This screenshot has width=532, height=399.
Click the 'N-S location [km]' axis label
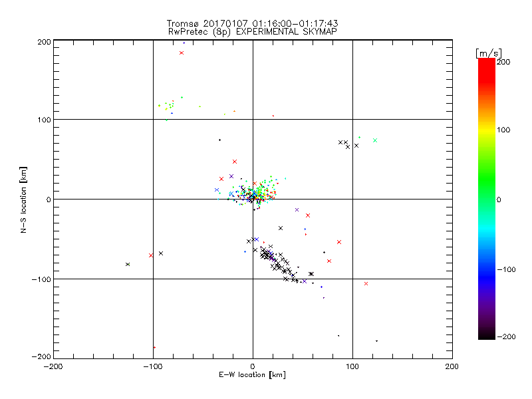23,200
